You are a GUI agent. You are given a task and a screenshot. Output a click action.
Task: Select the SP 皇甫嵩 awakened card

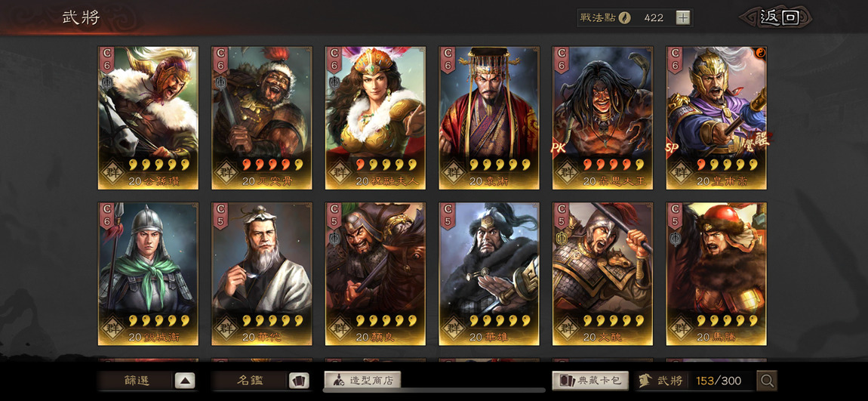point(716,118)
